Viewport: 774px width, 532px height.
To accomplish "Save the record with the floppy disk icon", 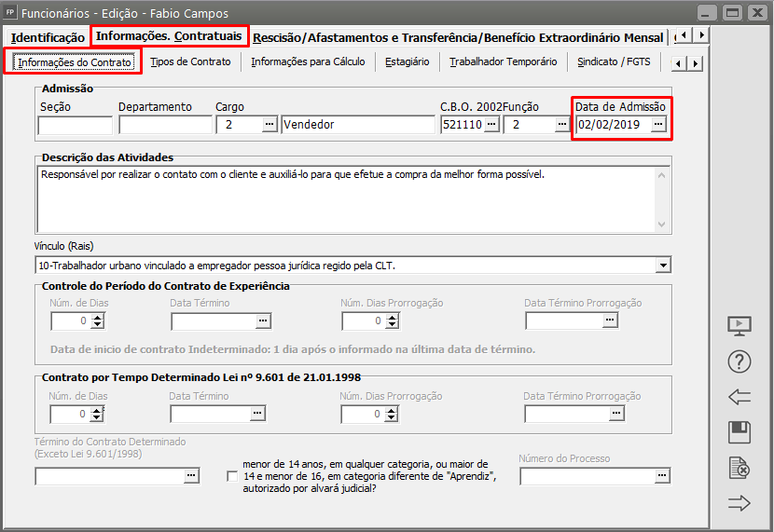I will [739, 432].
